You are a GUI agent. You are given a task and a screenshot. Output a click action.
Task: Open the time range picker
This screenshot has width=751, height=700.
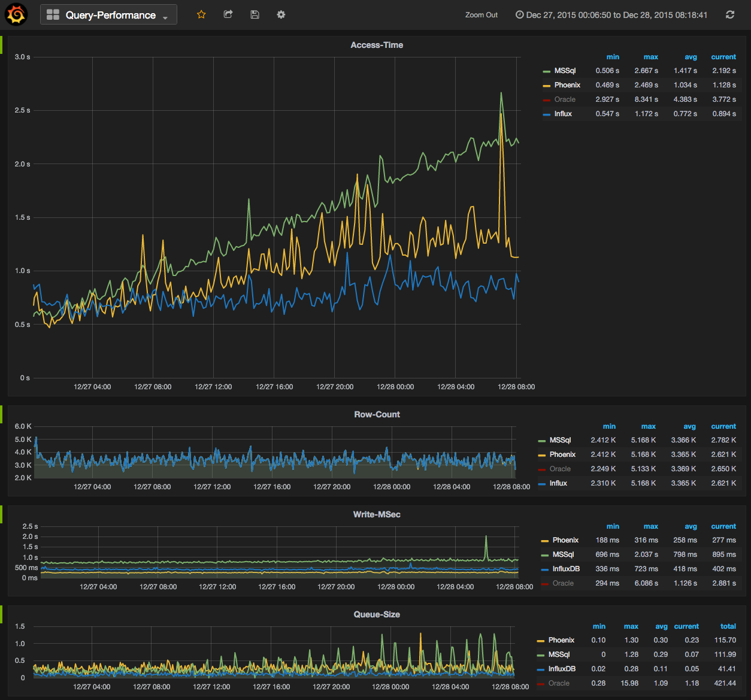[x=611, y=15]
